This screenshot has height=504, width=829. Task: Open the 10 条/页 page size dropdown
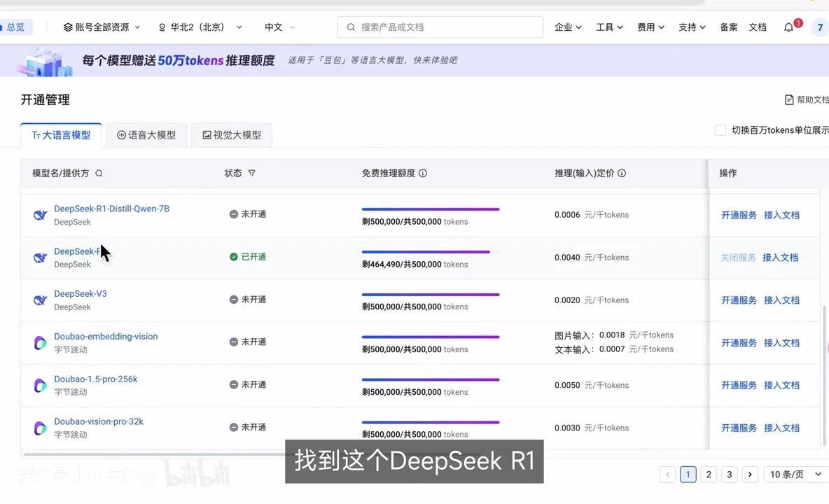[x=795, y=475]
